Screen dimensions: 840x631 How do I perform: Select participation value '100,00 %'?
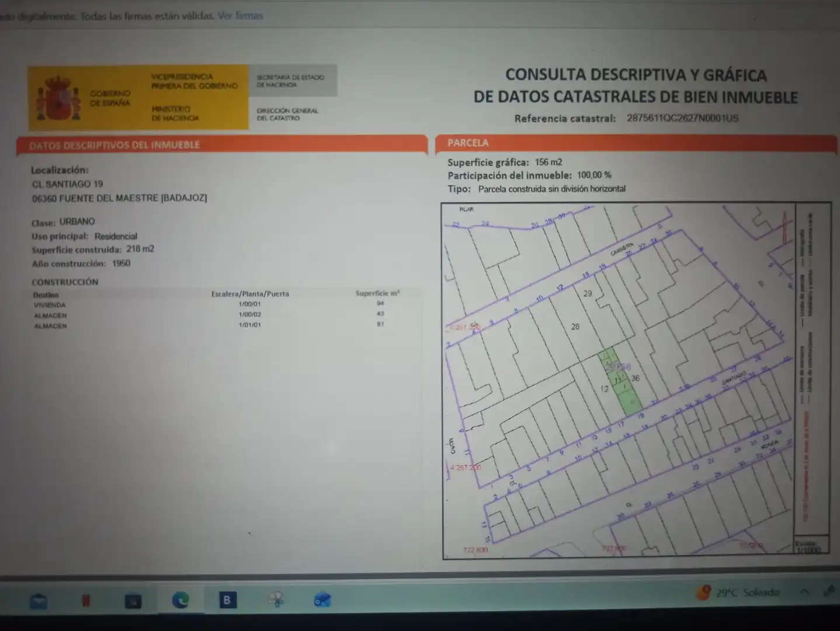(x=594, y=175)
